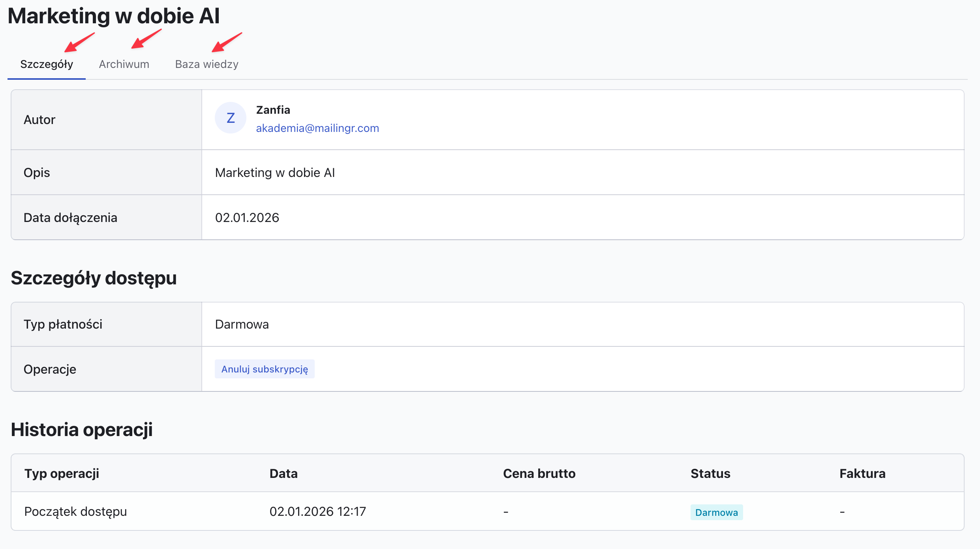Open email link akademia@mailingr.com
The width and height of the screenshot is (980, 549).
pyautogui.click(x=317, y=128)
